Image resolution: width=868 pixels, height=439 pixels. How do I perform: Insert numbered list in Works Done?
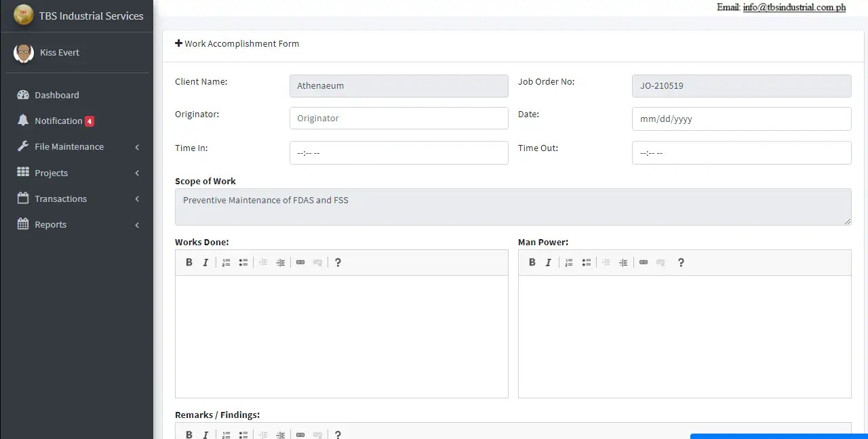(x=226, y=262)
